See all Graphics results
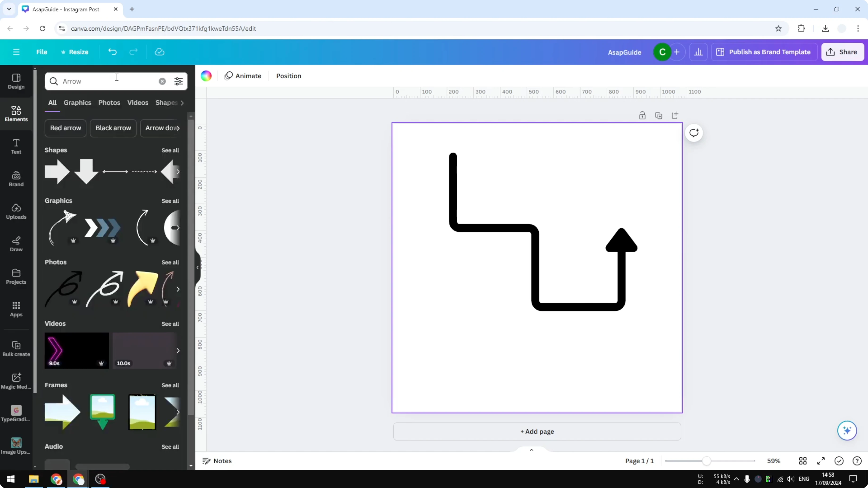 tap(170, 201)
